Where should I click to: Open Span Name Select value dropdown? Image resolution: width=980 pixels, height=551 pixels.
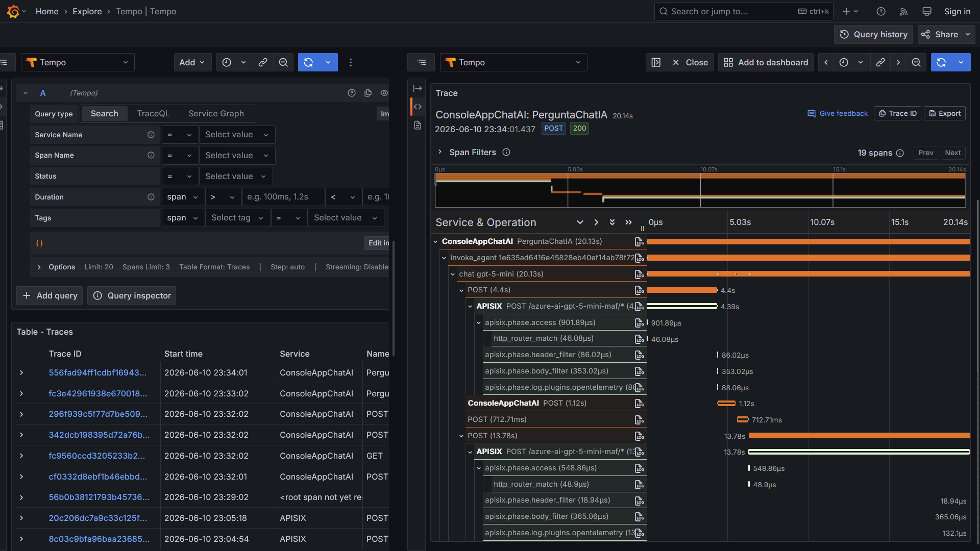click(x=237, y=155)
